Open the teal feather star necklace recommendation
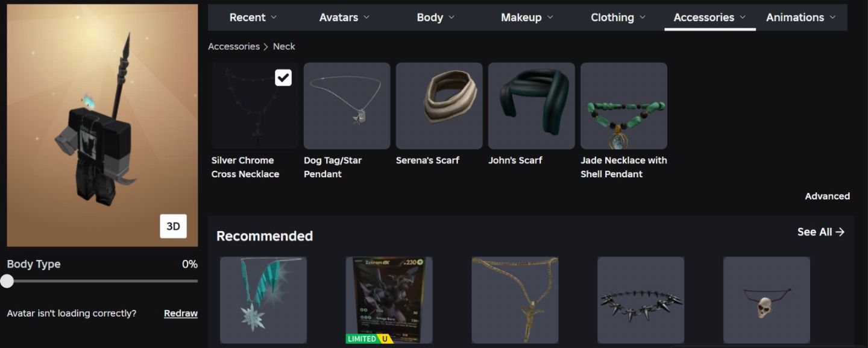 [x=263, y=300]
